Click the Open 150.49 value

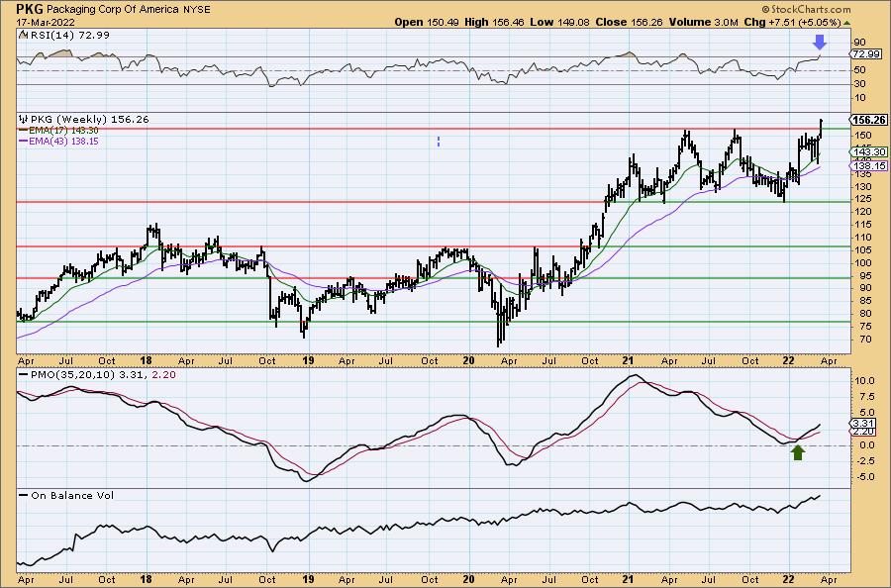pyautogui.click(x=425, y=22)
